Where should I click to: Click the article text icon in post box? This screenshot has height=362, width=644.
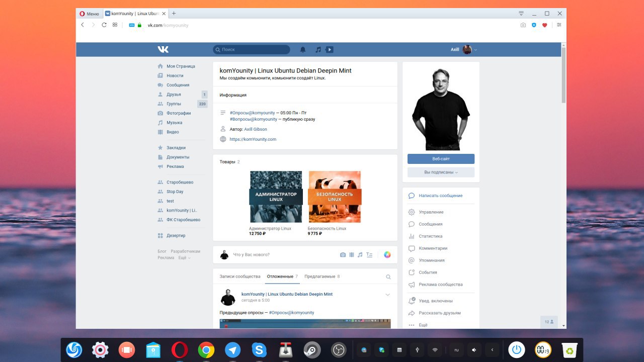tap(369, 254)
